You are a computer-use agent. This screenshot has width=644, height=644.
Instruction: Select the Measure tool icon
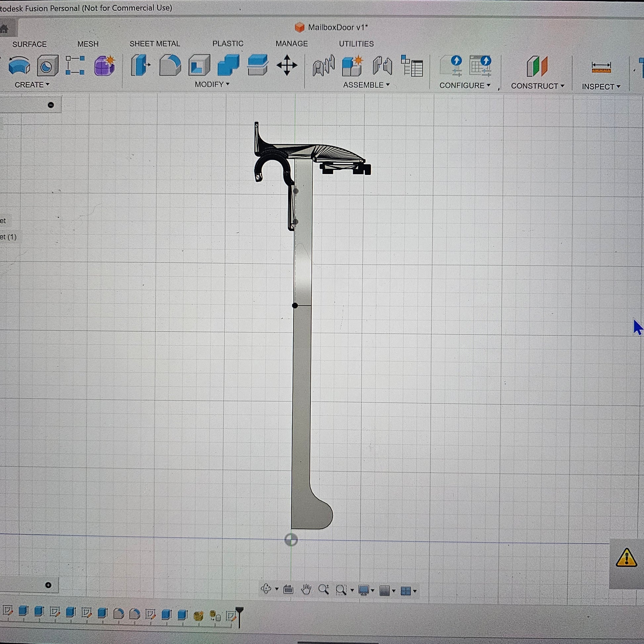pos(601,68)
